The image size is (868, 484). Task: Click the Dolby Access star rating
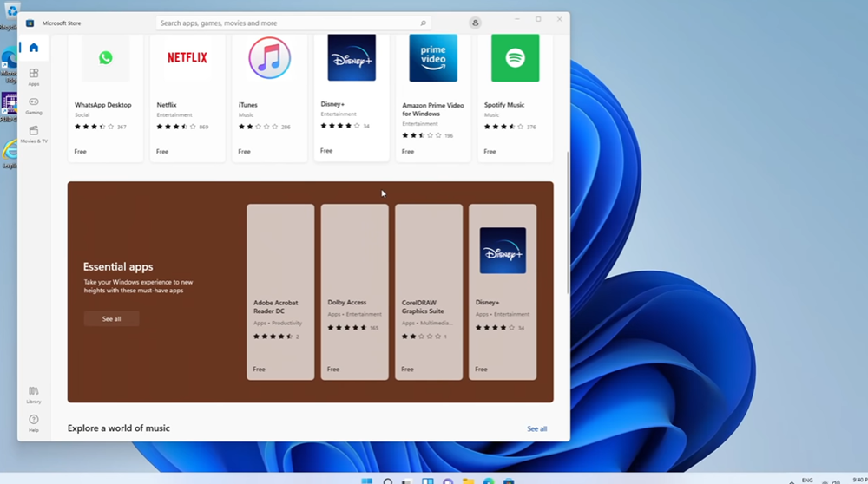point(347,328)
